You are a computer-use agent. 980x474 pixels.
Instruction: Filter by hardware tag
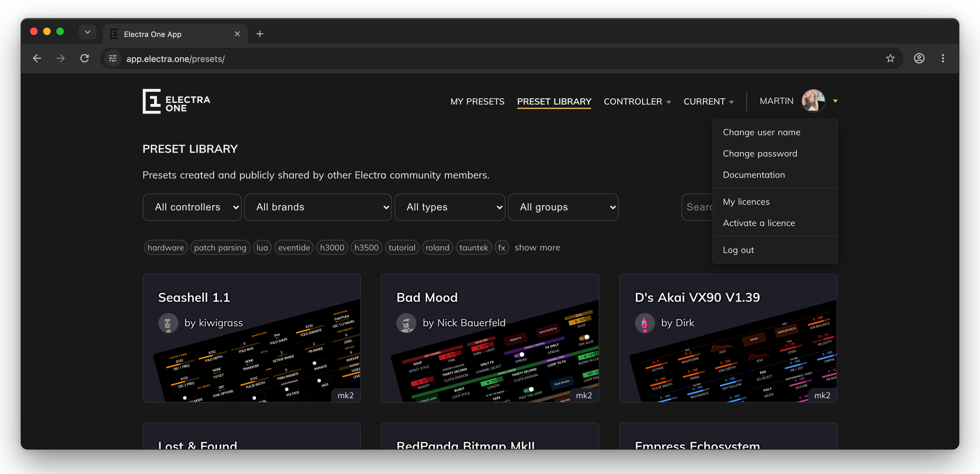coord(166,248)
